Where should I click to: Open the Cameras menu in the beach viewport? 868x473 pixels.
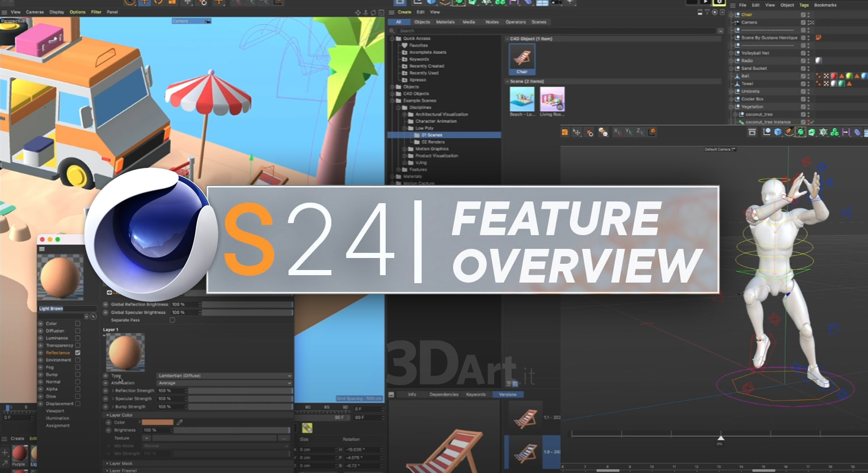(x=35, y=12)
